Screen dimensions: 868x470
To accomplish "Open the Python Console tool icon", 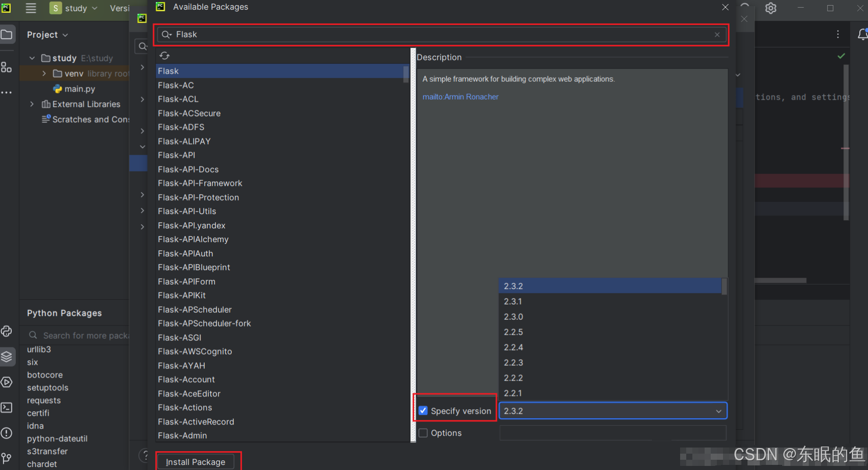I will pyautogui.click(x=7, y=331).
